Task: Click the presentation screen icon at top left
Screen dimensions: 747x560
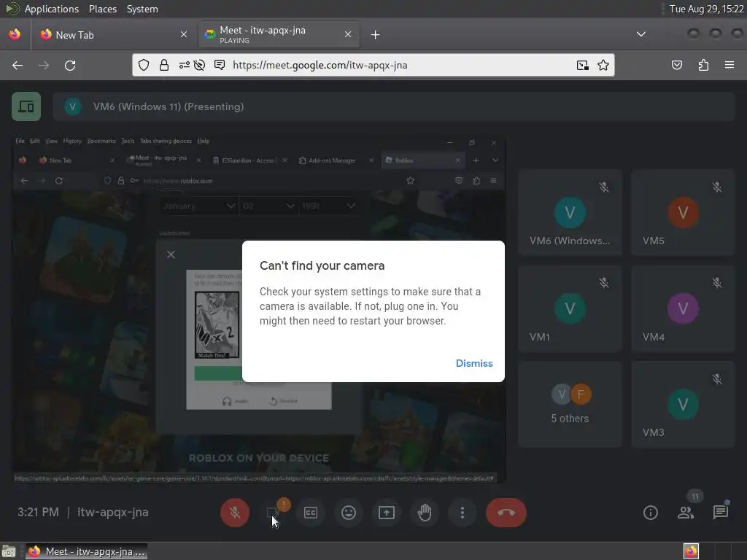Action: tap(26, 106)
